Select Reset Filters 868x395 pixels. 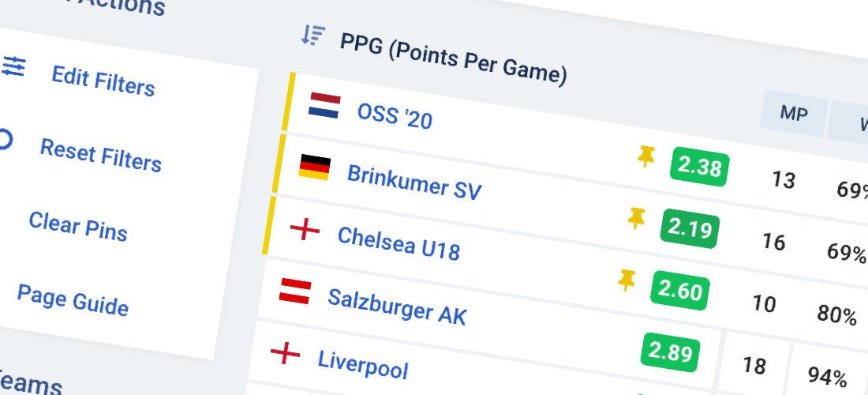101,156
